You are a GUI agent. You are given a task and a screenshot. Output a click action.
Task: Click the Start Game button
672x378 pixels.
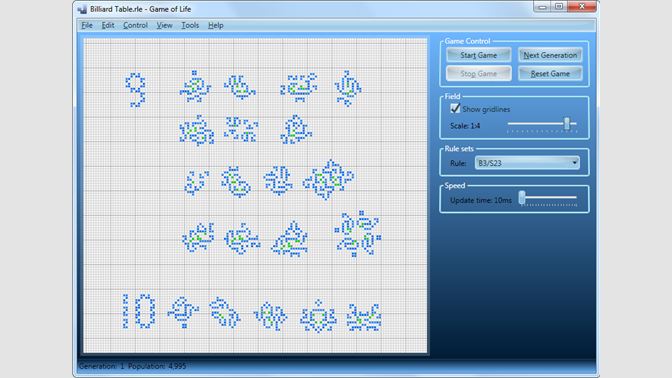click(x=478, y=55)
